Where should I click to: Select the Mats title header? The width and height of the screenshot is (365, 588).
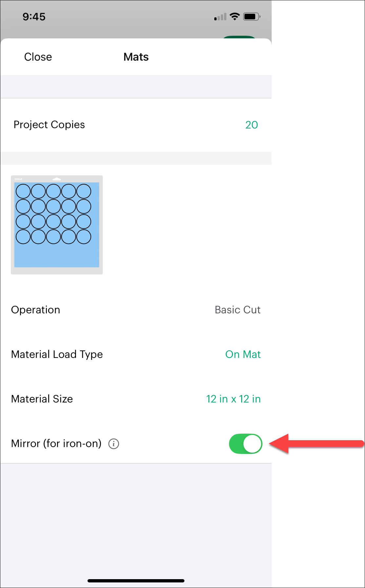(136, 57)
